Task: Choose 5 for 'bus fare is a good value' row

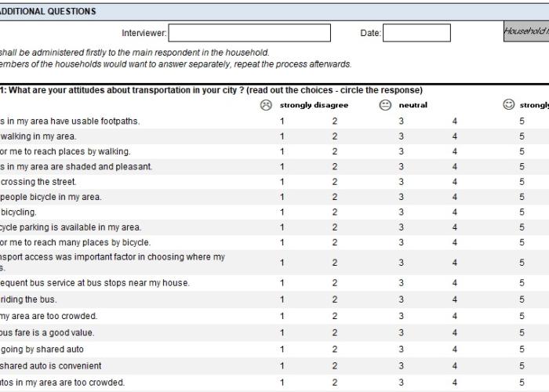Action: (522, 333)
